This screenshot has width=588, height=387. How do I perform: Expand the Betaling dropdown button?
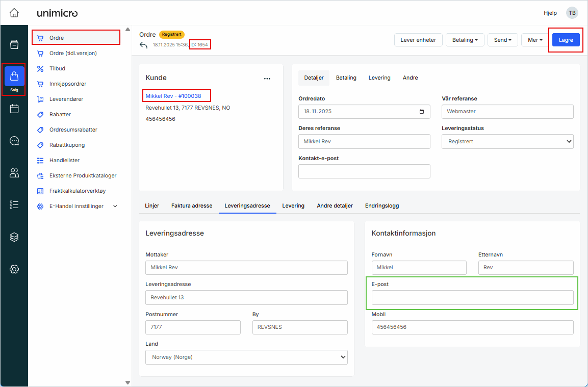[x=465, y=40]
